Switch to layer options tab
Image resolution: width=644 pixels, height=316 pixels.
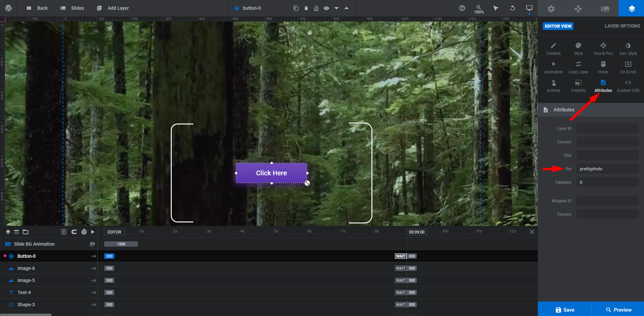pyautogui.click(x=631, y=8)
